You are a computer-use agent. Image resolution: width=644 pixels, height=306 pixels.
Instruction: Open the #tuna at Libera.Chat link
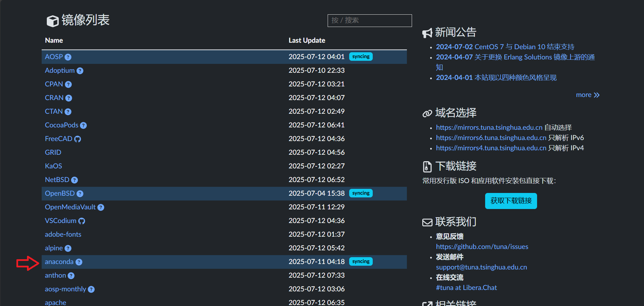(466, 288)
